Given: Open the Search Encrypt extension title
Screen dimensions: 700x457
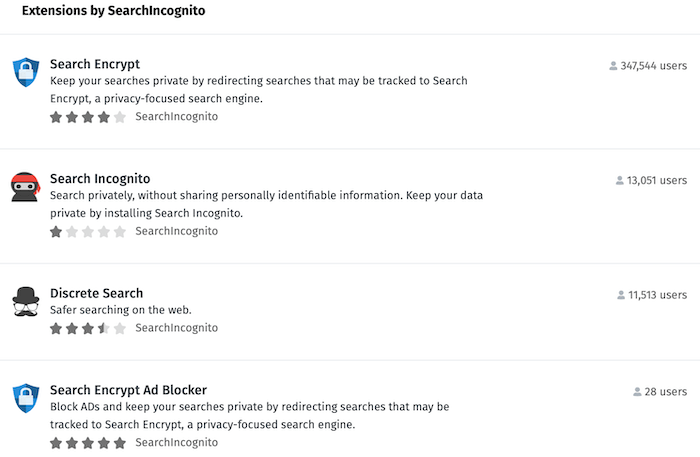Looking at the screenshot, I should (x=95, y=64).
